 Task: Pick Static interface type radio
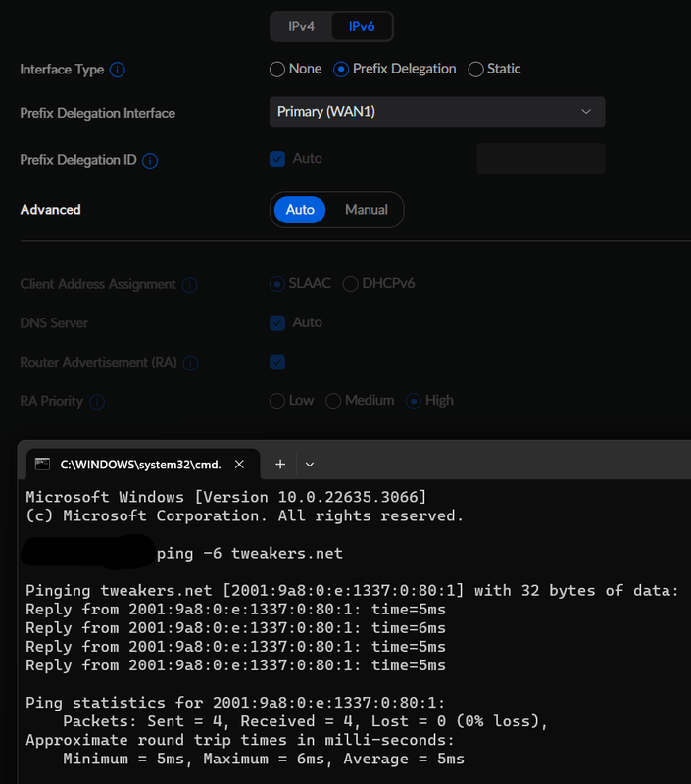point(475,69)
